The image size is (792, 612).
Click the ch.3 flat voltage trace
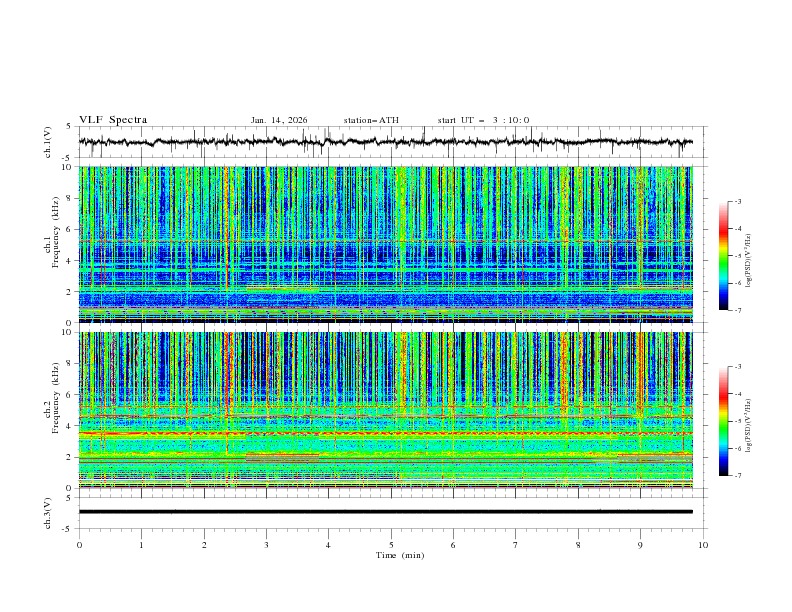(390, 511)
